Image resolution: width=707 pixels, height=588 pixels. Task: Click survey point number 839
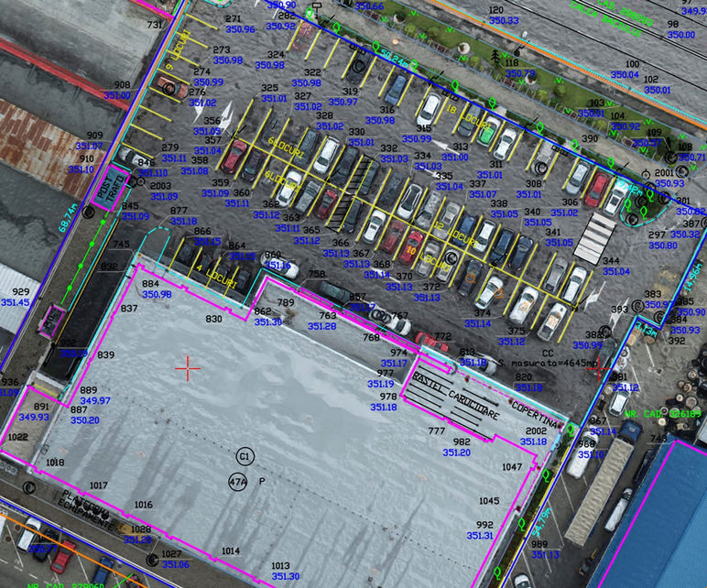106,354
